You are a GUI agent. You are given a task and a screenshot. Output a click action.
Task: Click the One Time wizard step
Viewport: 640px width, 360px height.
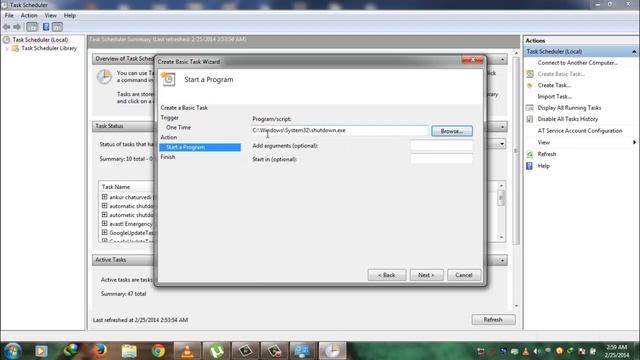point(178,127)
